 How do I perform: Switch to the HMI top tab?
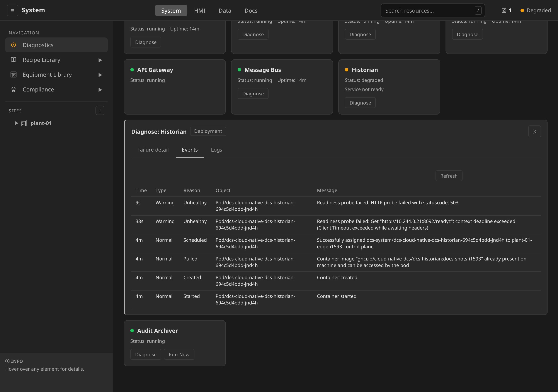[200, 10]
